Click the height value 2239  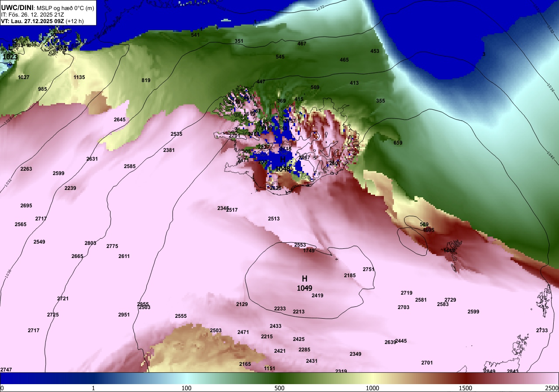[70, 188]
